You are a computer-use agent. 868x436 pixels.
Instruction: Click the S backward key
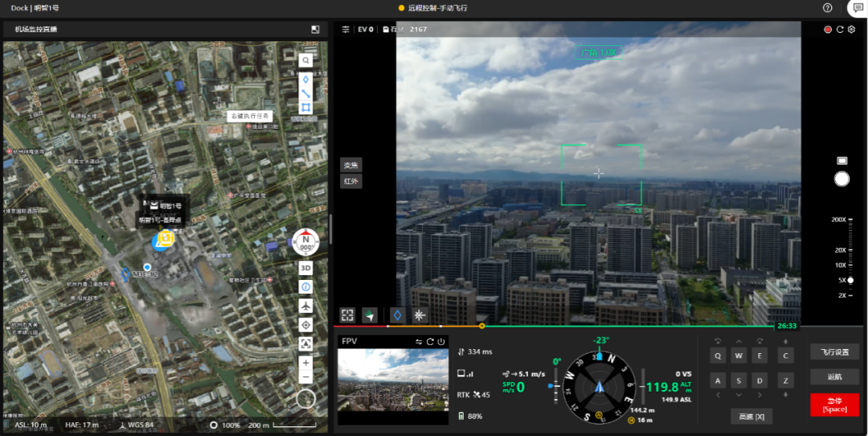click(x=739, y=380)
